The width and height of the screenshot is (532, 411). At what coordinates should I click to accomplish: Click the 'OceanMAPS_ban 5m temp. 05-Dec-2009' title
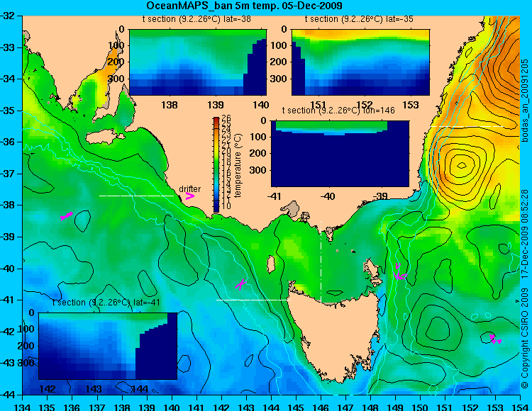[x=244, y=6]
